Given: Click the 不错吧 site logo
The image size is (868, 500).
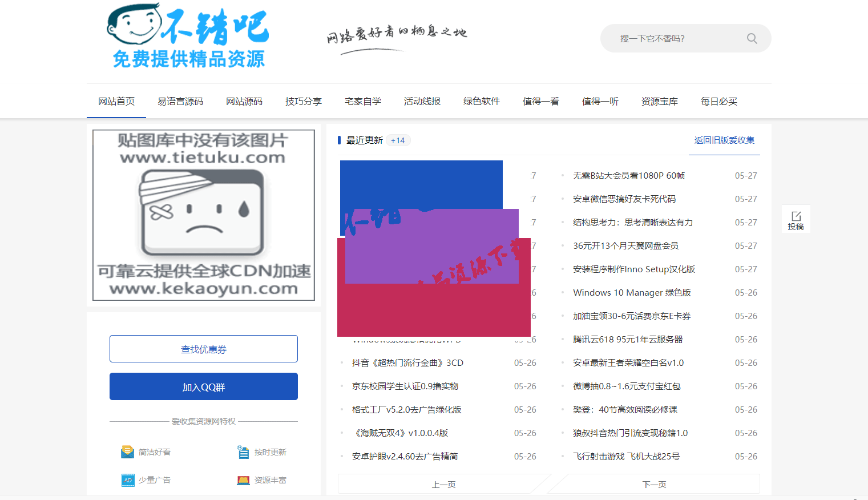Looking at the screenshot, I should pos(188,36).
